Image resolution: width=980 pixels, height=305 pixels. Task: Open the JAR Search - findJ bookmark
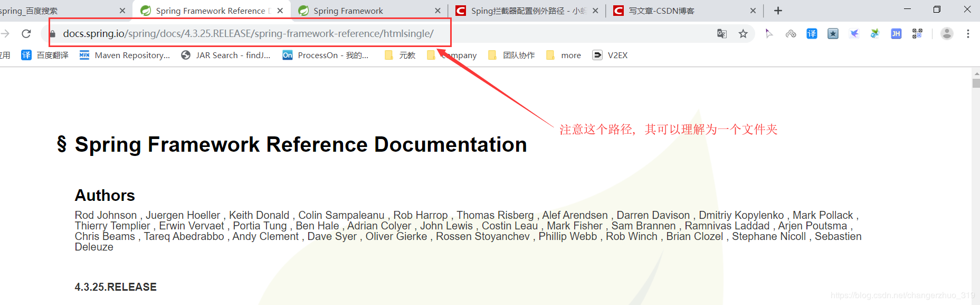pos(225,55)
